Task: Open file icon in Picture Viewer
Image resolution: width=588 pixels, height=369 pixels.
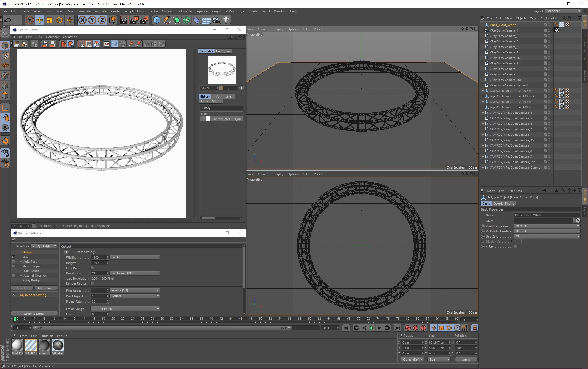Action: (x=16, y=44)
